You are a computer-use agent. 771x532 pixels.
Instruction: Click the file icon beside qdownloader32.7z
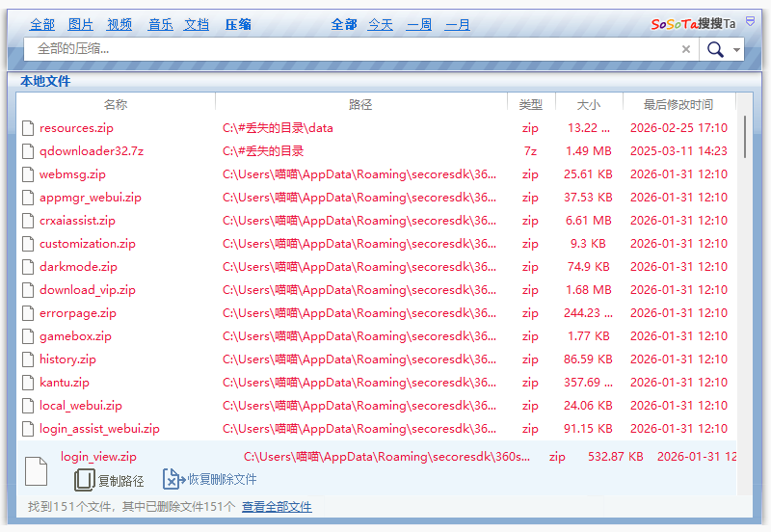click(x=28, y=151)
